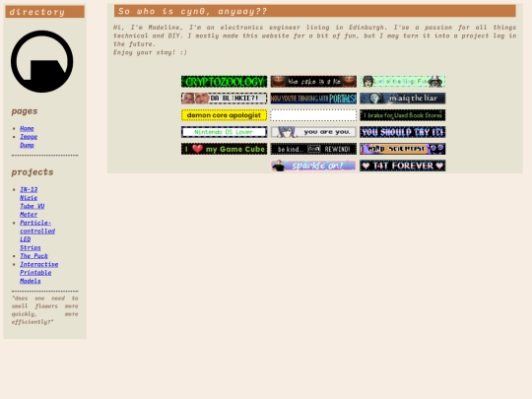Click the 'T4T FOREVER' hearts badge
Image resolution: width=532 pixels, height=399 pixels.
pos(403,166)
